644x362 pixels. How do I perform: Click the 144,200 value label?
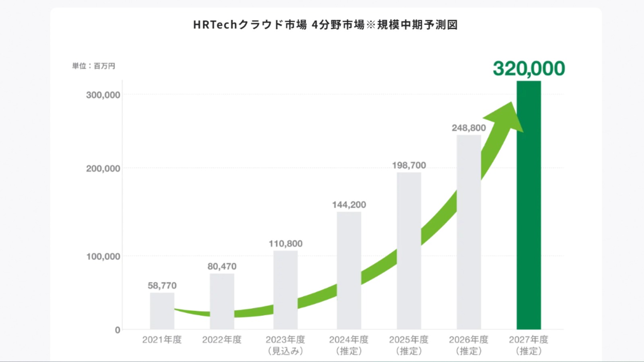point(349,205)
